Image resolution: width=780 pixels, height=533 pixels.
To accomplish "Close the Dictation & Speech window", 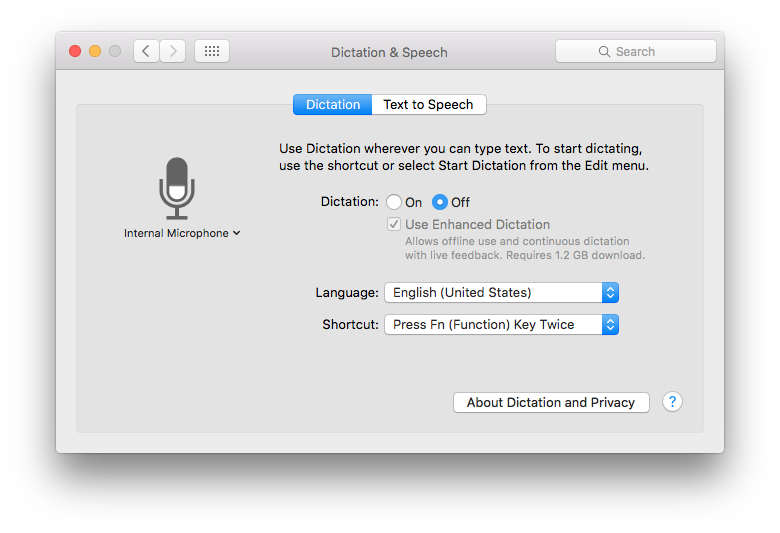I will click(75, 51).
